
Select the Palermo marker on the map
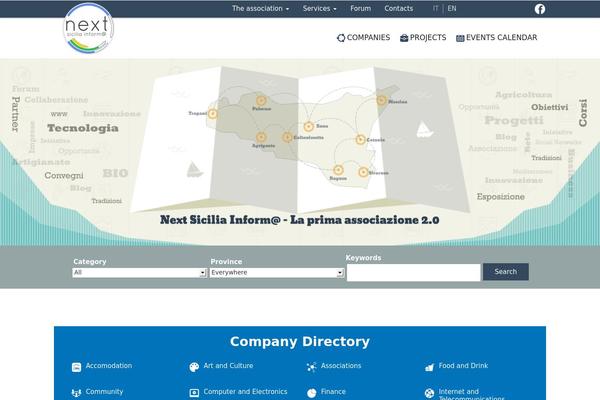(x=261, y=101)
